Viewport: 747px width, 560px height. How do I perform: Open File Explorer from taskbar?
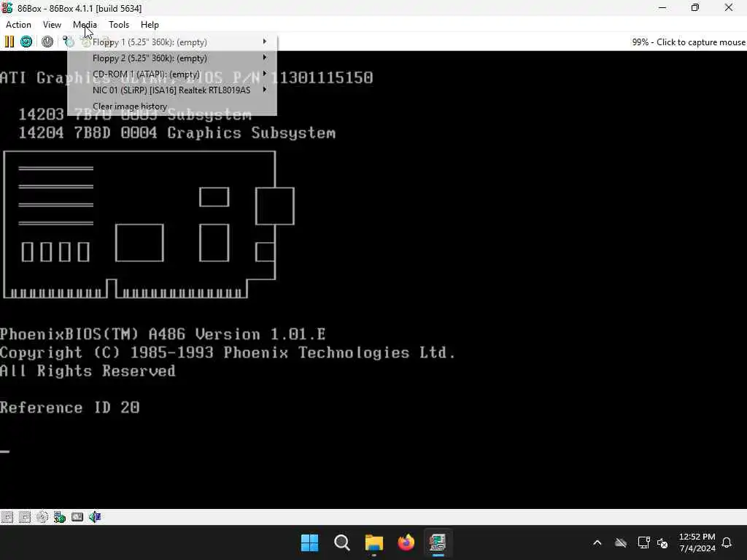click(x=374, y=542)
